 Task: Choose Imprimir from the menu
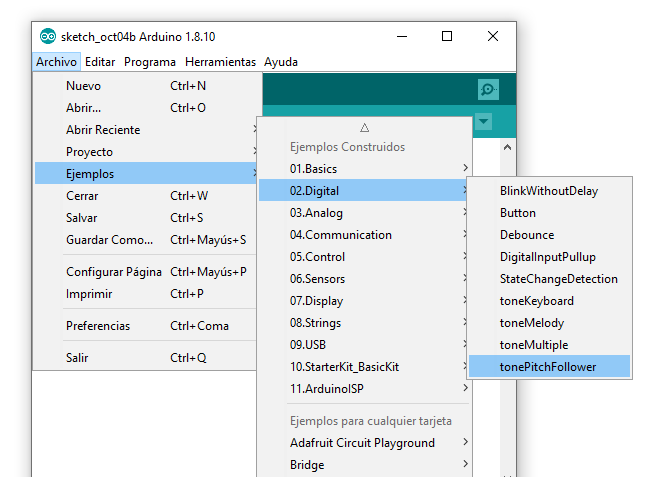146,294
